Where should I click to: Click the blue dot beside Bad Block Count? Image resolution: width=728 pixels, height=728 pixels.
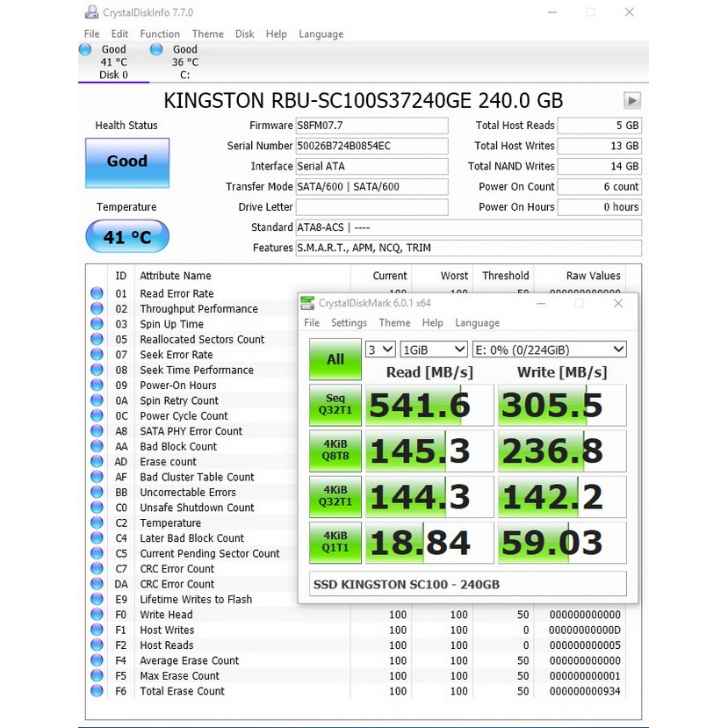[97, 446]
